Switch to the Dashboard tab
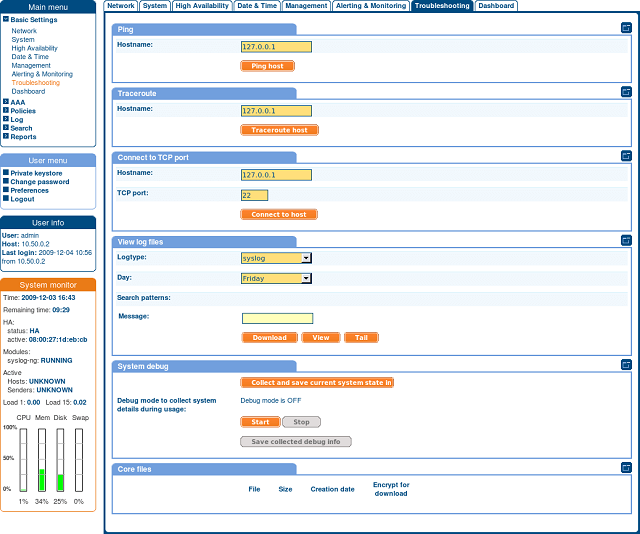 point(496,6)
